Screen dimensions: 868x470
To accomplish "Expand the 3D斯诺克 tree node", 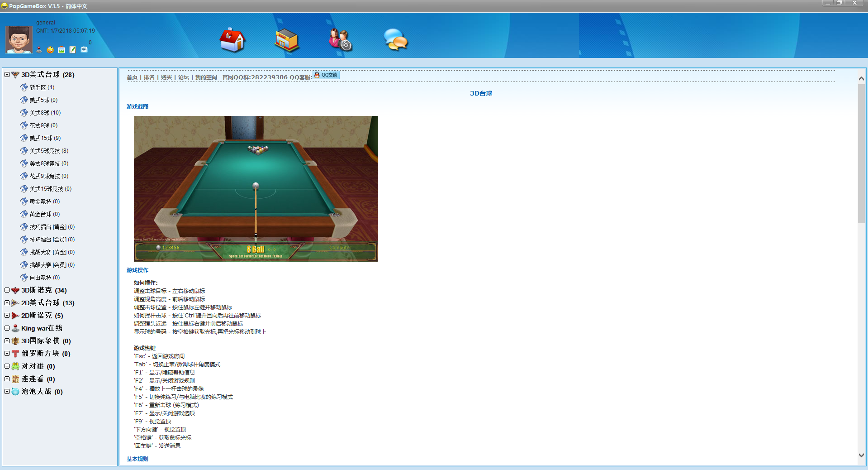I will (x=7, y=290).
